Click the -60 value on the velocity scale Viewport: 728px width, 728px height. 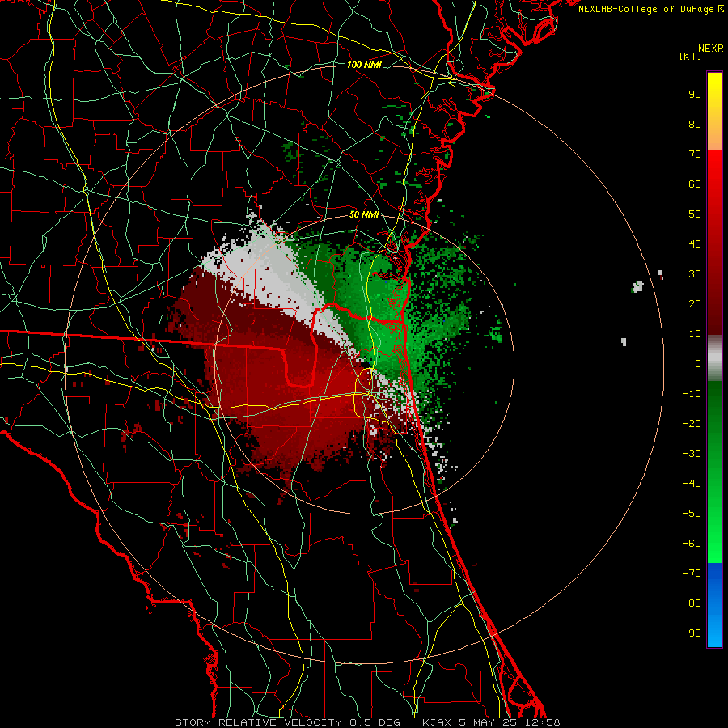692,544
